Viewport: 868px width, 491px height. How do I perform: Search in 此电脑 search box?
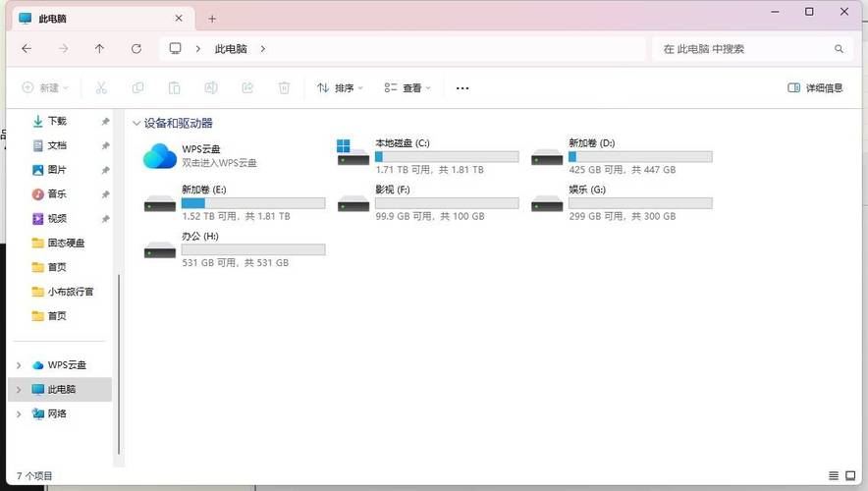coord(752,49)
